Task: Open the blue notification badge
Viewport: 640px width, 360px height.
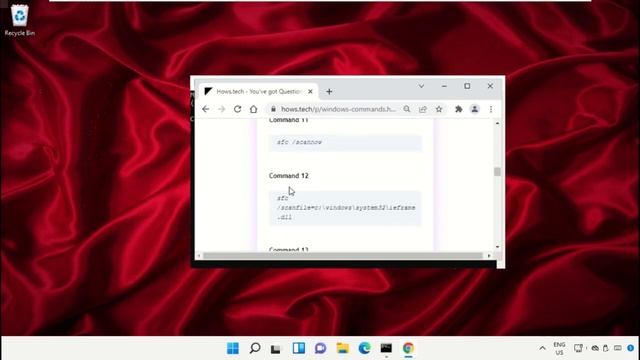Action: [x=631, y=348]
